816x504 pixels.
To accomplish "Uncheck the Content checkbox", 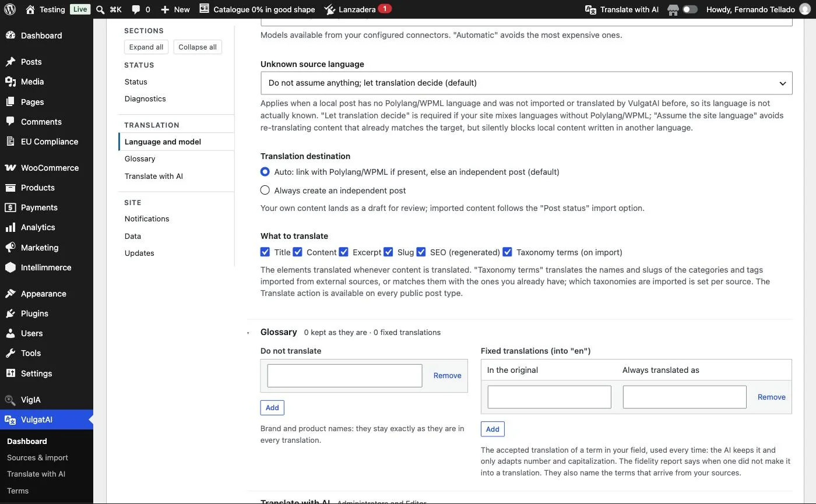I will [297, 252].
